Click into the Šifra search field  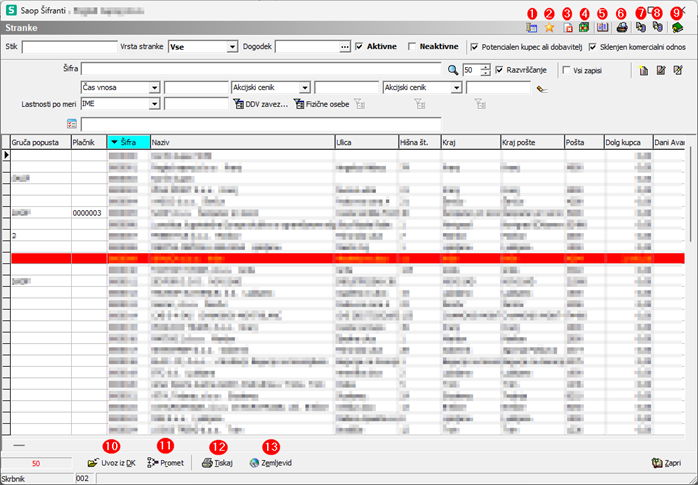[262, 70]
